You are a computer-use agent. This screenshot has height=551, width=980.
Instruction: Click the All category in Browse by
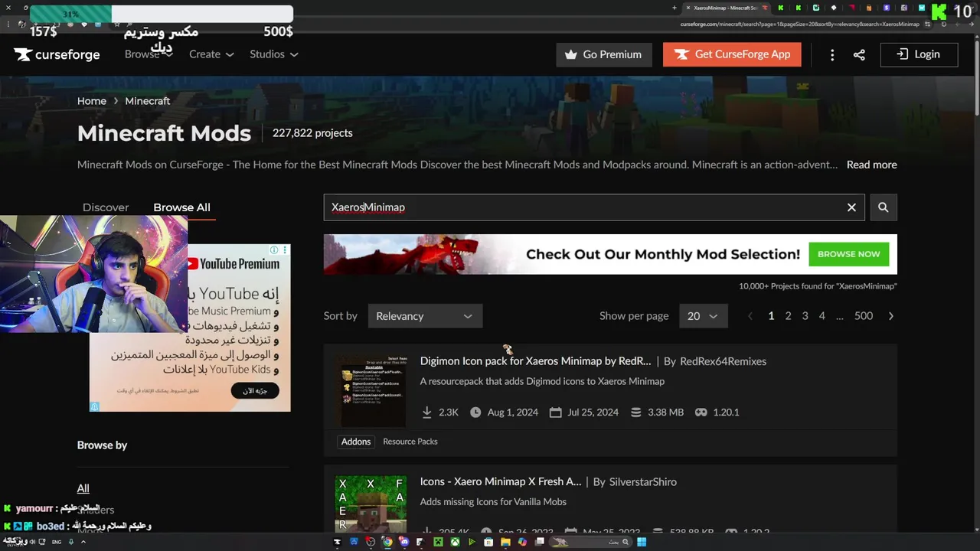click(83, 488)
